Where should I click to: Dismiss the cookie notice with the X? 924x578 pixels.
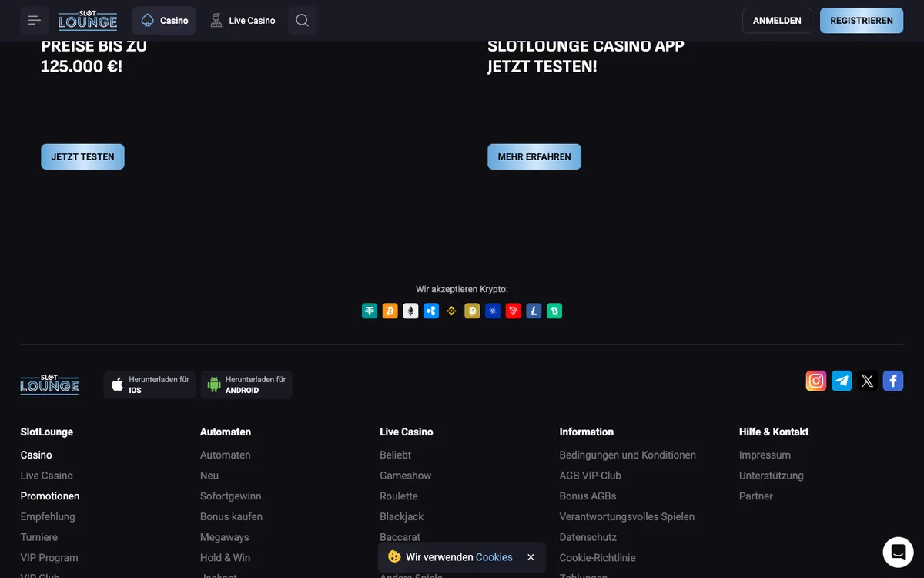pyautogui.click(x=531, y=557)
